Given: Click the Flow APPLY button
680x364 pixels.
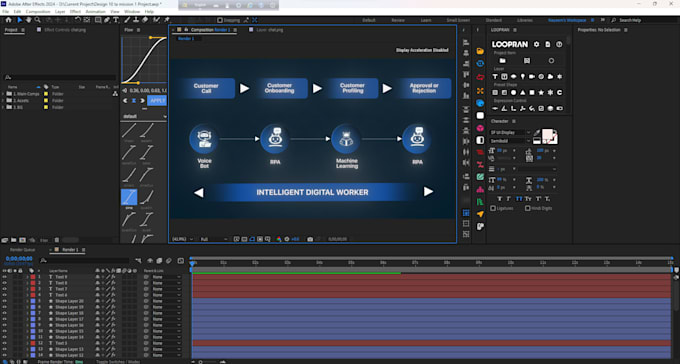Looking at the screenshot, I should click(157, 101).
